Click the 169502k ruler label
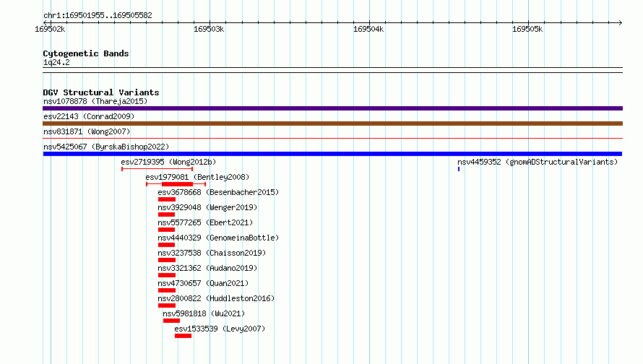 coord(50,29)
